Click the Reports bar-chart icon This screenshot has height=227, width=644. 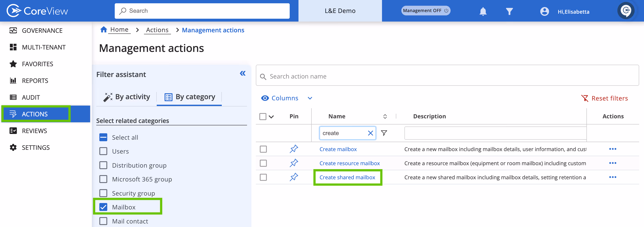pos(13,80)
